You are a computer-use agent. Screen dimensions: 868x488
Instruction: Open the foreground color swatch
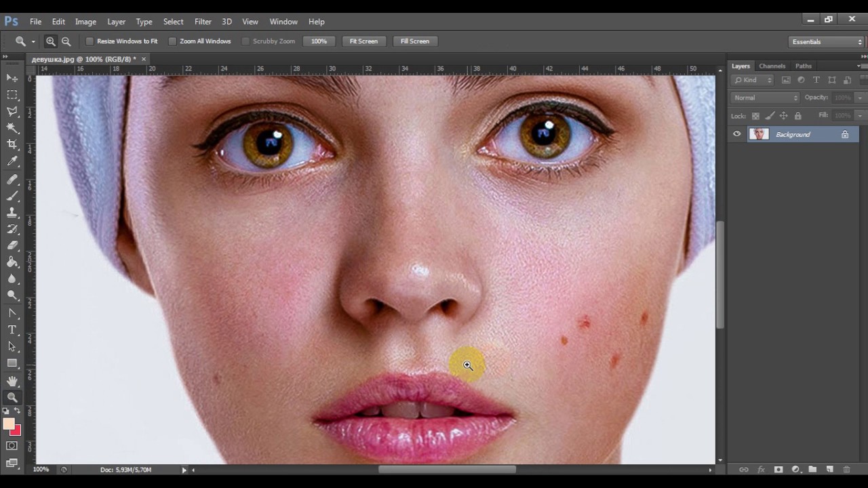pyautogui.click(x=8, y=424)
